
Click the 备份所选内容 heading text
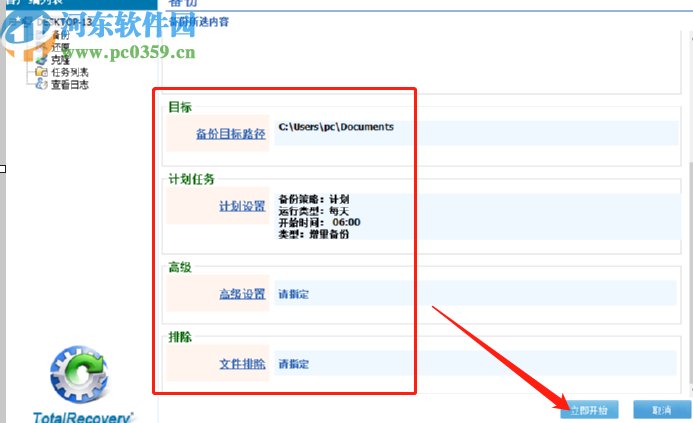pos(199,22)
